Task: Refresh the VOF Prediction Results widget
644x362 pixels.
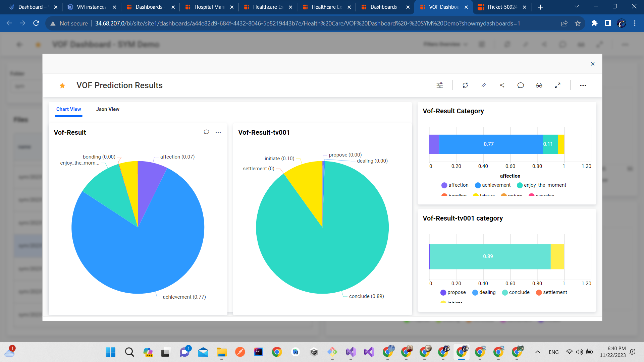Action: pyautogui.click(x=465, y=85)
